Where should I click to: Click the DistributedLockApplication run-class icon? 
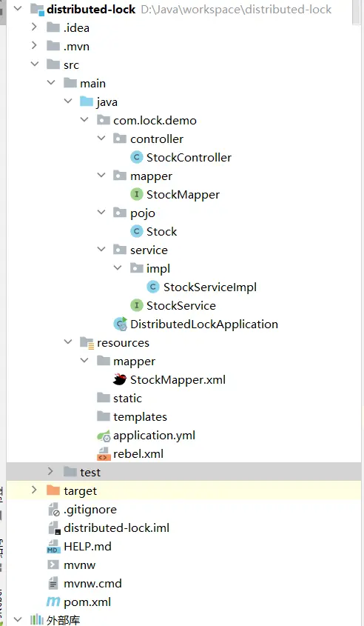pos(120,324)
